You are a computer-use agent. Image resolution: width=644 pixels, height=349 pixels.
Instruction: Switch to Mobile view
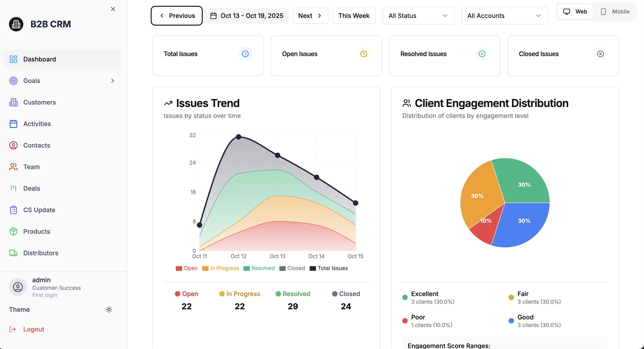click(615, 11)
